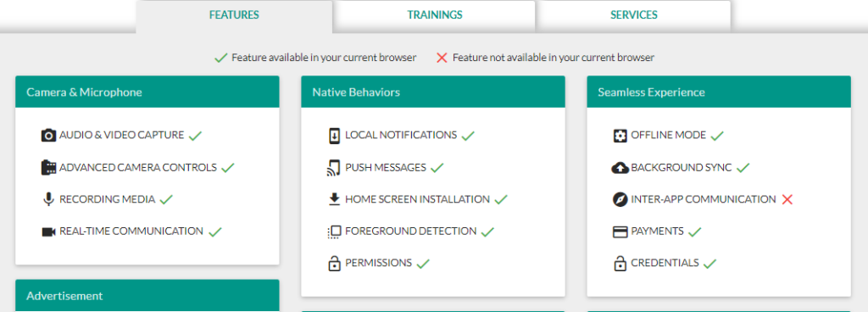Click the green checkmark next to Offline Mode

pyautogui.click(x=717, y=136)
